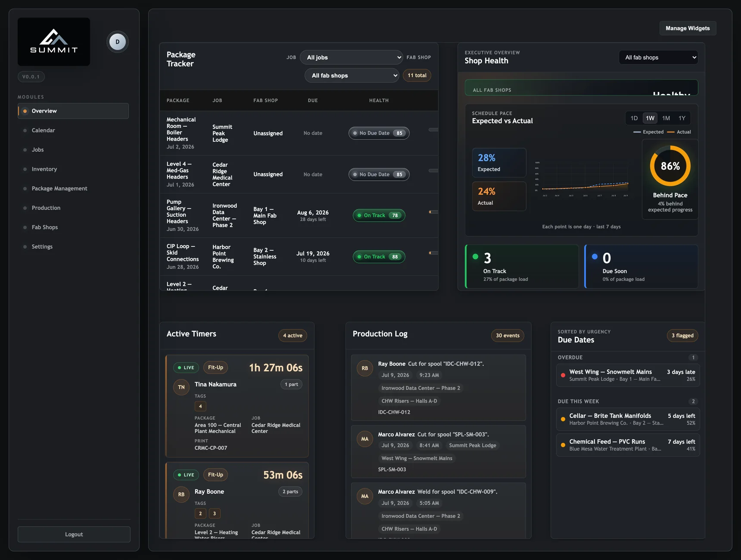This screenshot has height=560, width=741.
Task: Open West Wing — Snowmelt Mains due item
Action: point(627,375)
